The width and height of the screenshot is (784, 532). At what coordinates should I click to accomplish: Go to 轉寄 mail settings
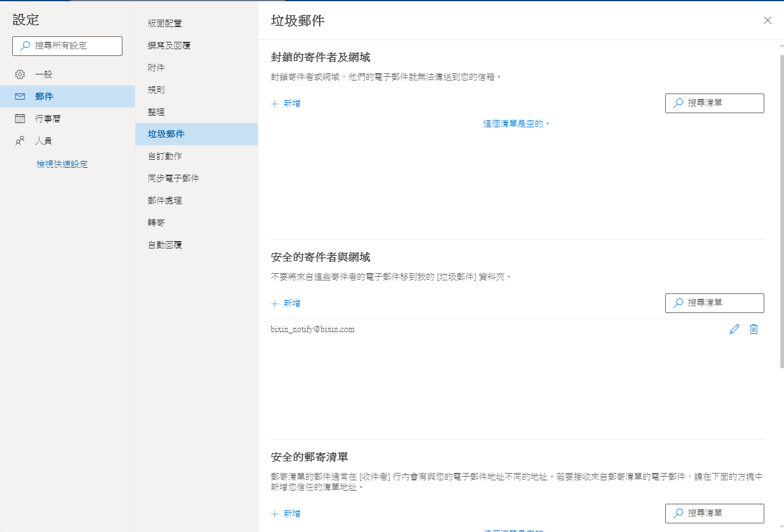coord(197,223)
